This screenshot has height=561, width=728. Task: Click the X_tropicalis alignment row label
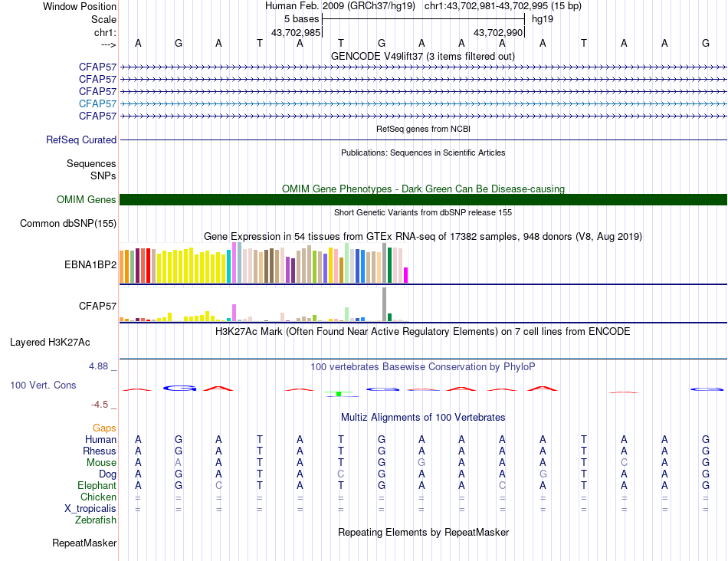point(90,509)
